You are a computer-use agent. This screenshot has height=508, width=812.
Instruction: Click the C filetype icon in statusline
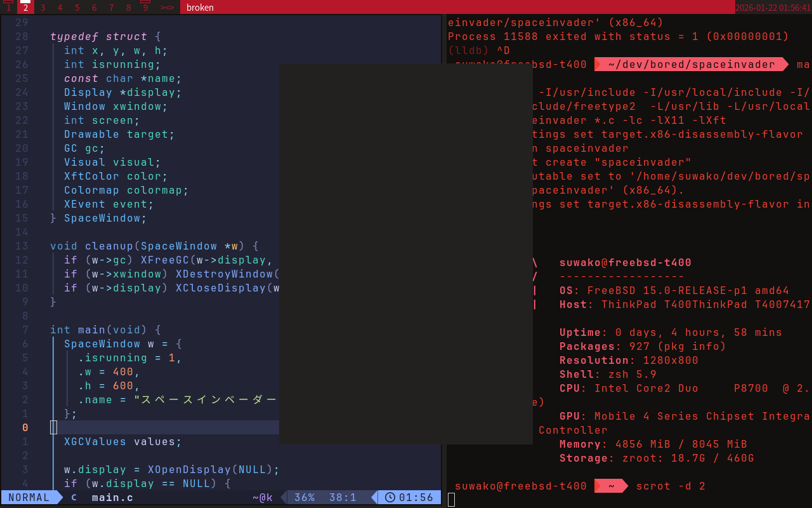[74, 498]
